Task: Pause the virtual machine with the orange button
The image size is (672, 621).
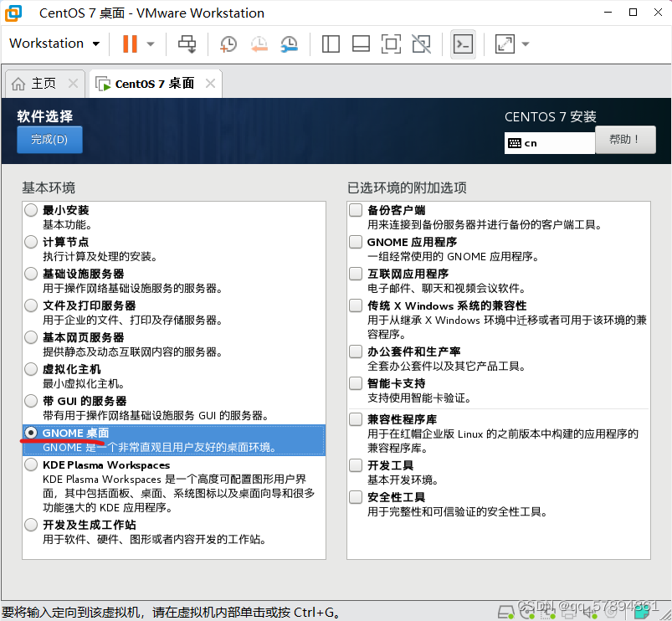Action: (x=130, y=44)
